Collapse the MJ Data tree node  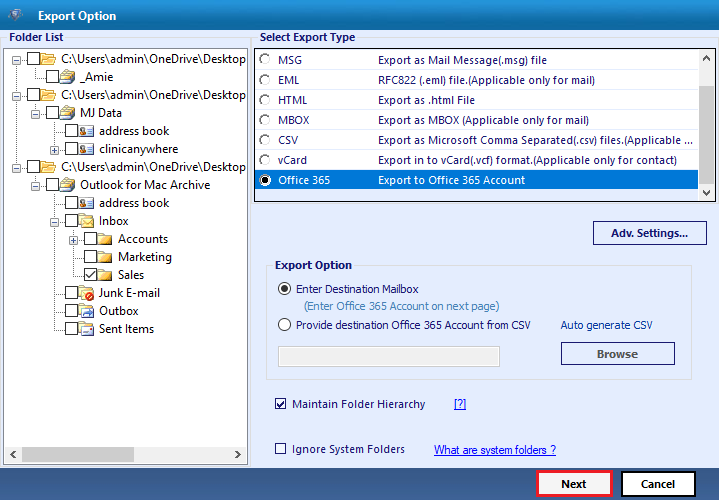(x=35, y=113)
